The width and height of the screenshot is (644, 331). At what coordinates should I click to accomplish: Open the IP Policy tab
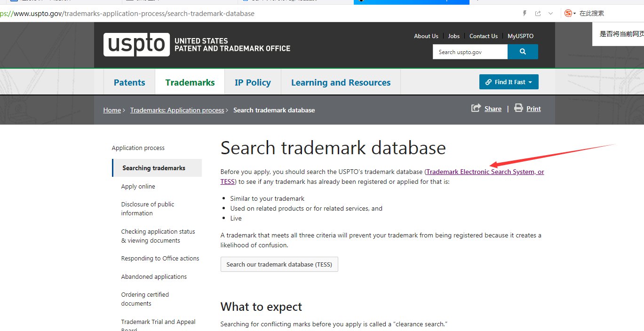[253, 82]
